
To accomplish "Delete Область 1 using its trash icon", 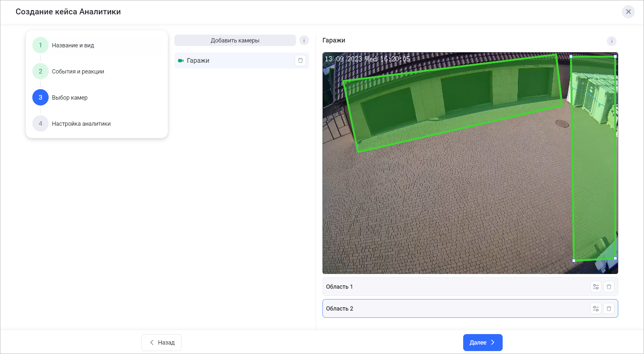I will pos(609,286).
